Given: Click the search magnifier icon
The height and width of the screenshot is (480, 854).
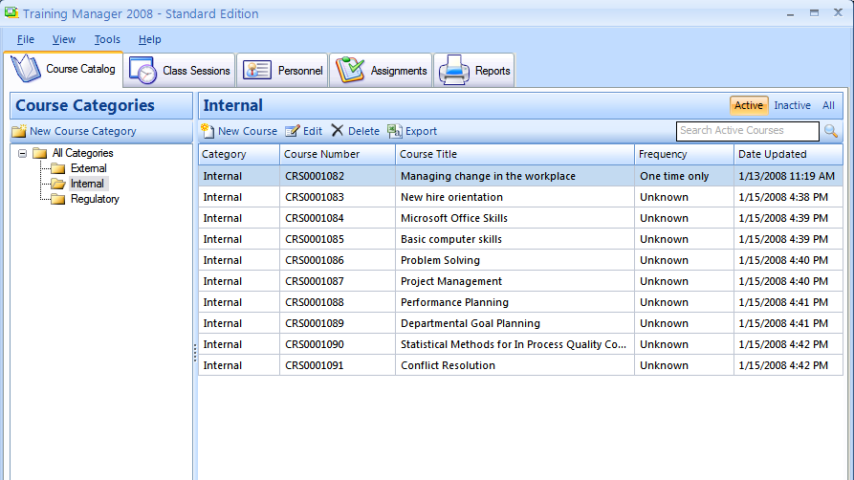Looking at the screenshot, I should tap(831, 131).
